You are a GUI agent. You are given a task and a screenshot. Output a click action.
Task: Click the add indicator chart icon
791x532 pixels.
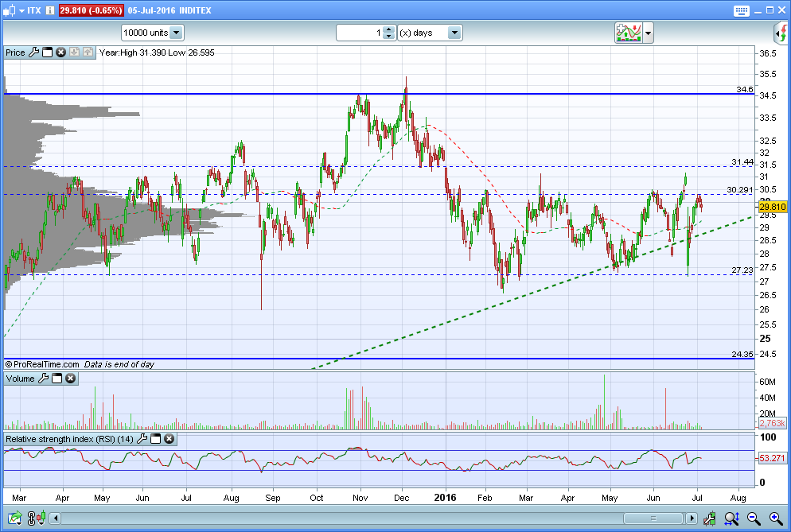pos(629,33)
